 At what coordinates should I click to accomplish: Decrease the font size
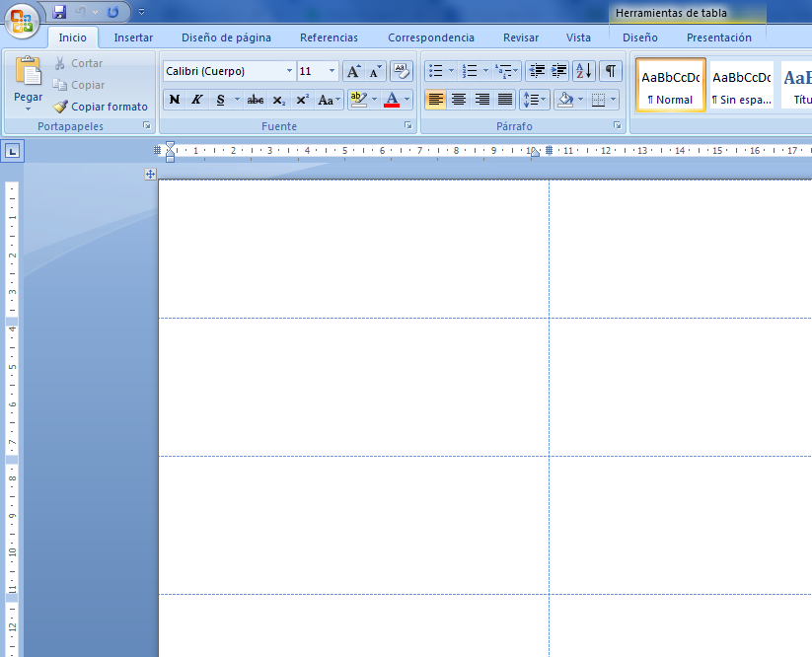(375, 71)
